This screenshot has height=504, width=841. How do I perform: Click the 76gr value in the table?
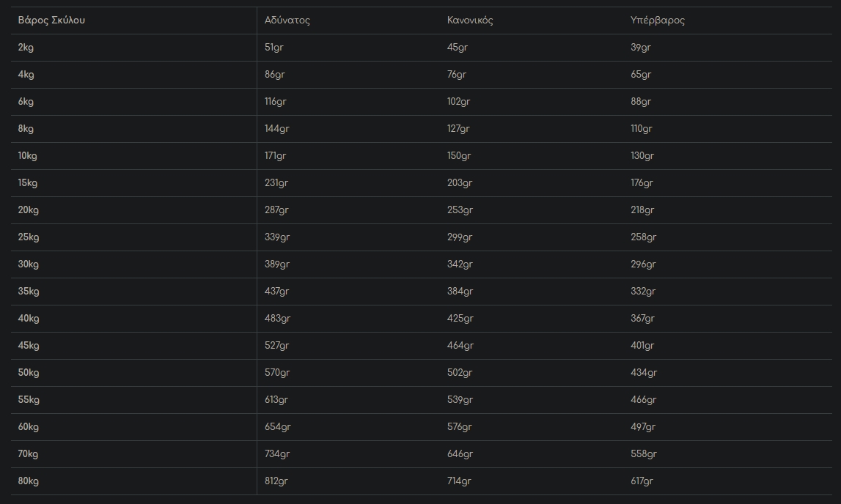(x=457, y=75)
